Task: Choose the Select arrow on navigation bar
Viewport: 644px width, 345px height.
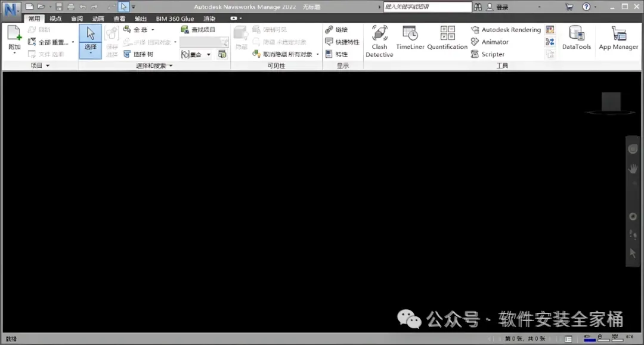Action: [x=633, y=253]
